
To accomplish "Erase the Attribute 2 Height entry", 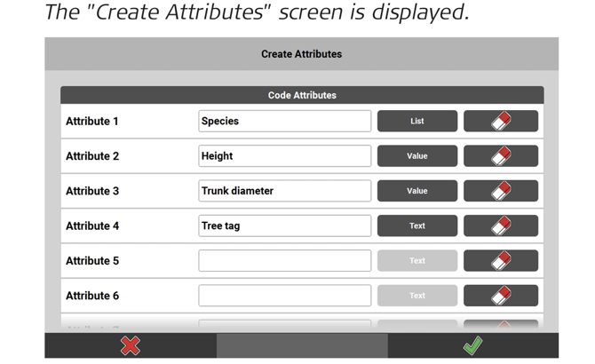I will point(501,156).
